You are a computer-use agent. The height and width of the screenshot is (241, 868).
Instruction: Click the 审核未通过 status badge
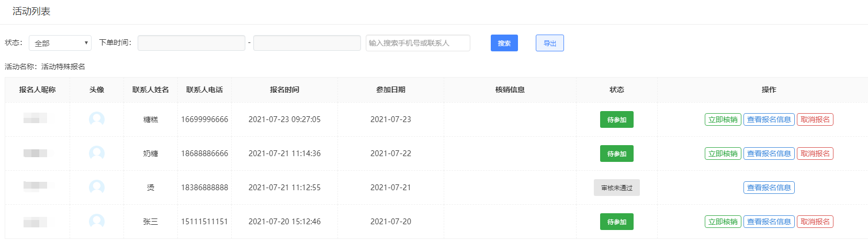click(617, 188)
